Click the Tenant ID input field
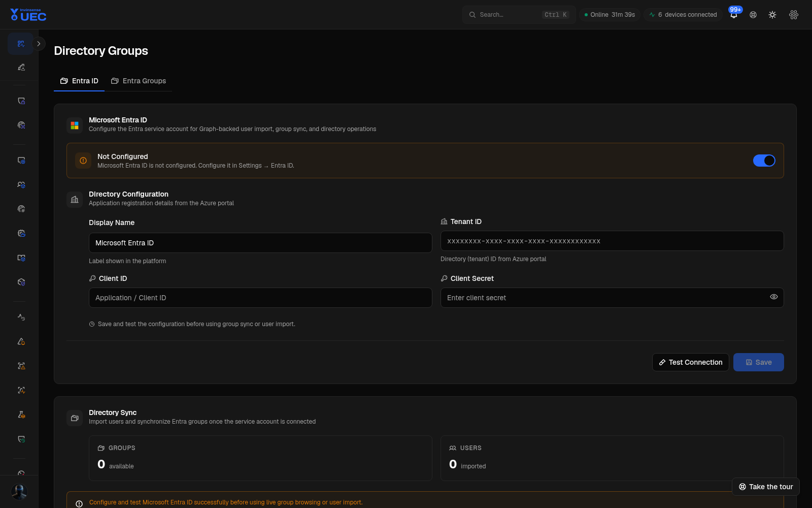 point(612,241)
